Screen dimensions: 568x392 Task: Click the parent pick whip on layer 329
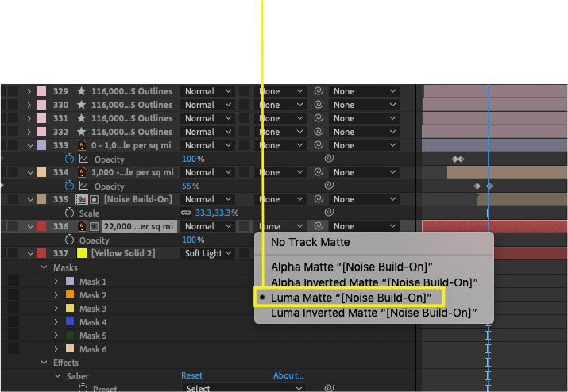tap(319, 91)
